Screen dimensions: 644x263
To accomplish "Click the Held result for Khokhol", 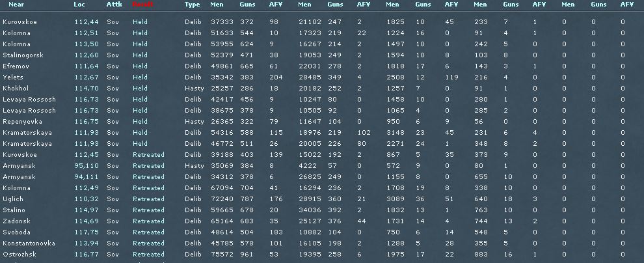I will pos(140,89).
